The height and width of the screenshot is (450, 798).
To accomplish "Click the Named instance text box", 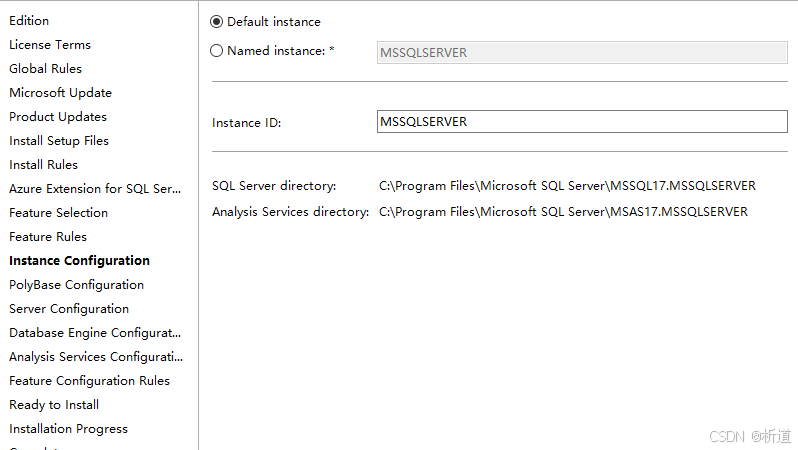I will pyautogui.click(x=582, y=53).
